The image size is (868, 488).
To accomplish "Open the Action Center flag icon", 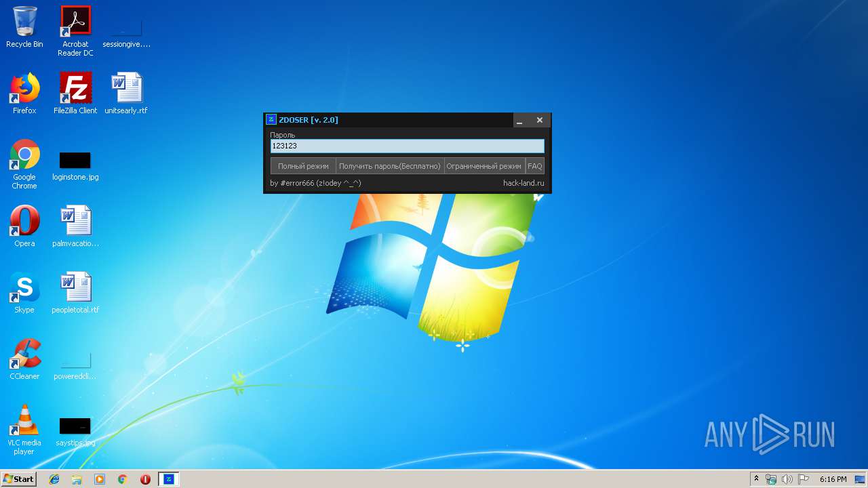I will [803, 479].
